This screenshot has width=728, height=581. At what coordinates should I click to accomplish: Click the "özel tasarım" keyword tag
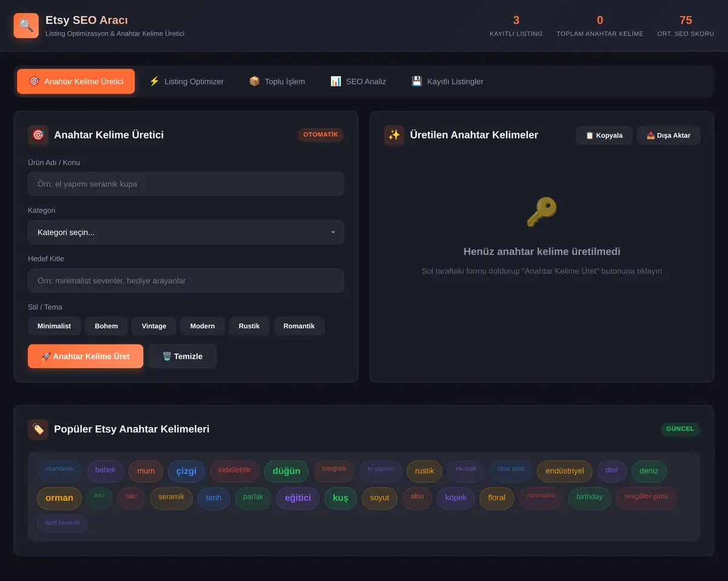coord(62,523)
